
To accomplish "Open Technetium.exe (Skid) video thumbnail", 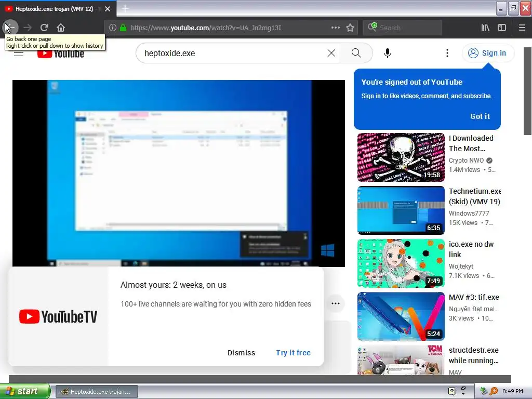I will 401,210.
